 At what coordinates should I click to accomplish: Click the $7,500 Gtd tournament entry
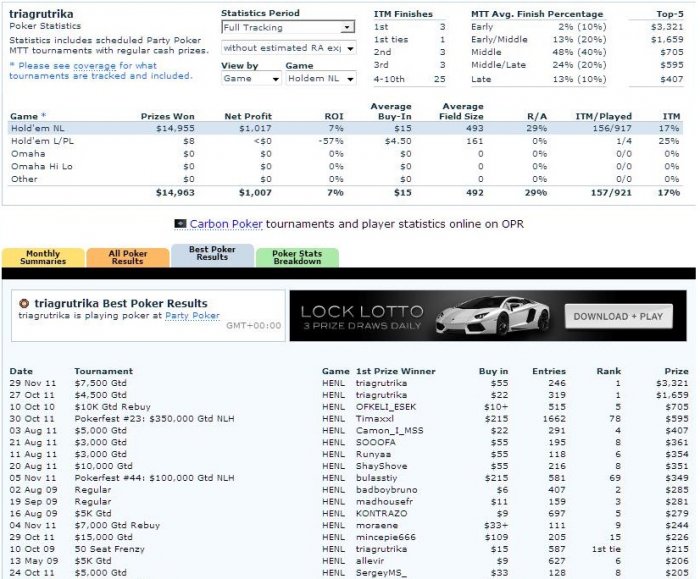(x=100, y=383)
